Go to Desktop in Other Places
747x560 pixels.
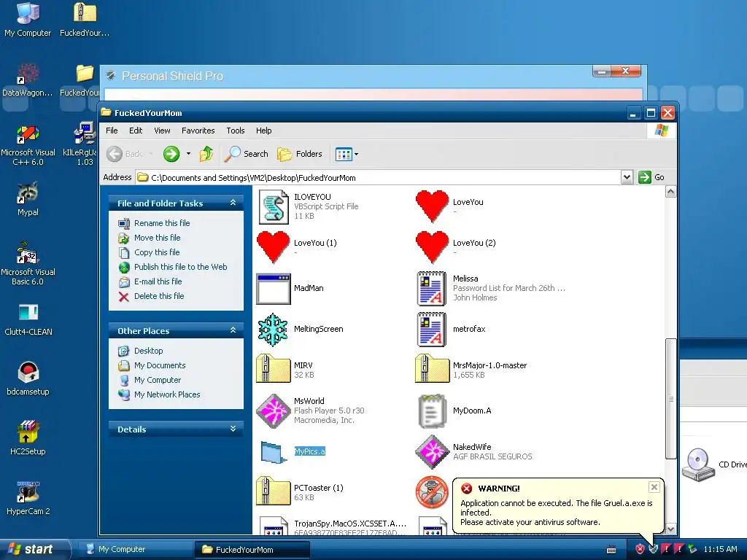pyautogui.click(x=149, y=351)
